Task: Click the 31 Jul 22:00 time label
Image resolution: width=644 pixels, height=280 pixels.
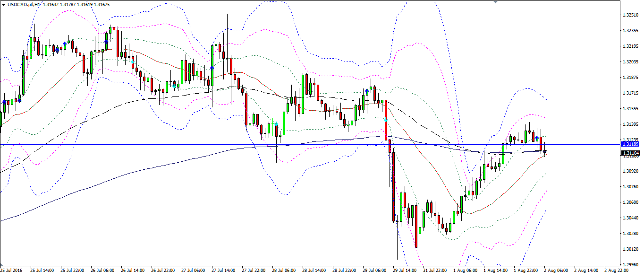Action: (435, 271)
